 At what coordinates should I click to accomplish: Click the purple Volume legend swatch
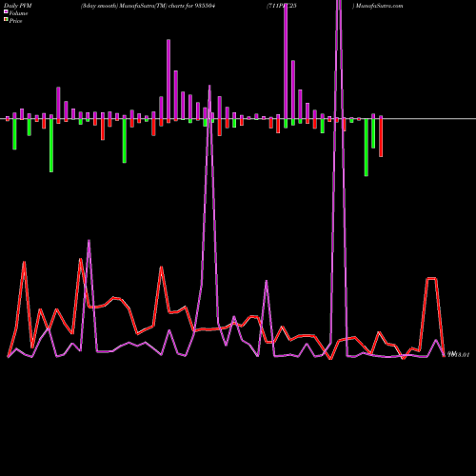[x=6, y=11]
